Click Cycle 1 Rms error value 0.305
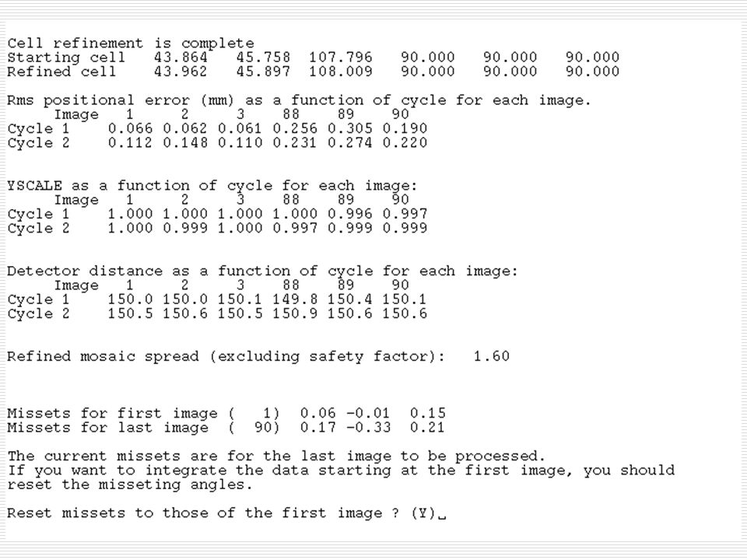This screenshot has width=747, height=560. tap(349, 128)
